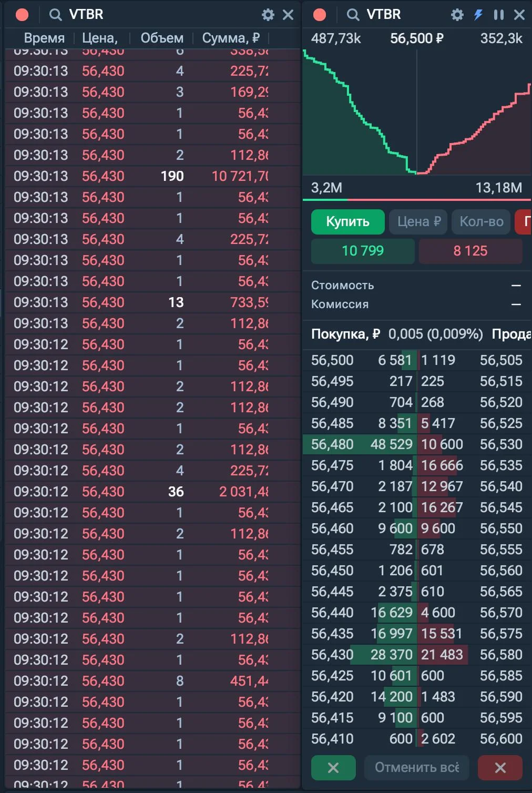
Task: Click the depth chart area
Action: (417, 113)
